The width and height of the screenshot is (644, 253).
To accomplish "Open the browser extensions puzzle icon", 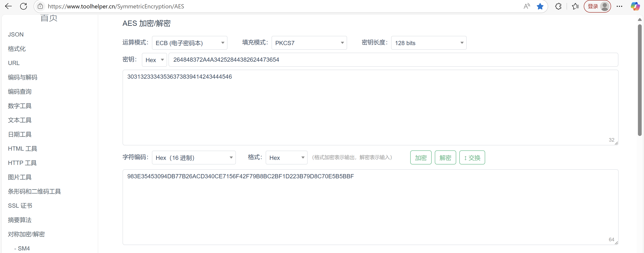I will [558, 6].
